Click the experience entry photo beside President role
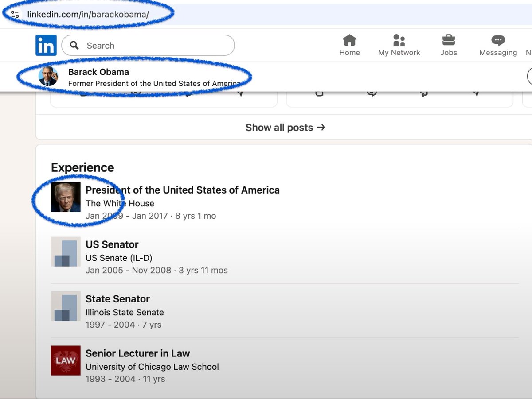 65,197
